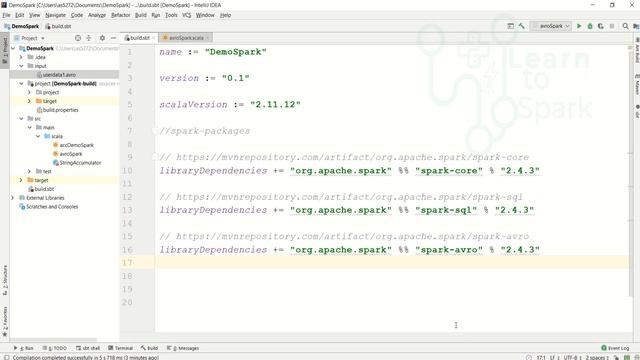Open the File menu

point(6,15)
